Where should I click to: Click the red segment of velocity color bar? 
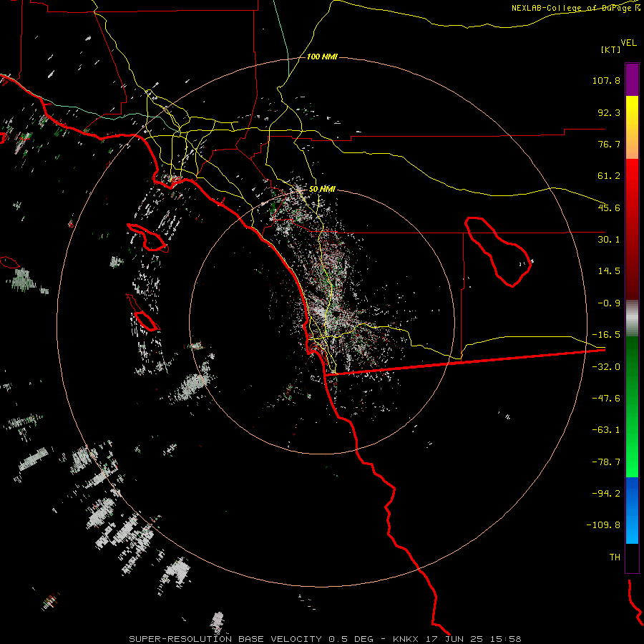click(x=632, y=229)
